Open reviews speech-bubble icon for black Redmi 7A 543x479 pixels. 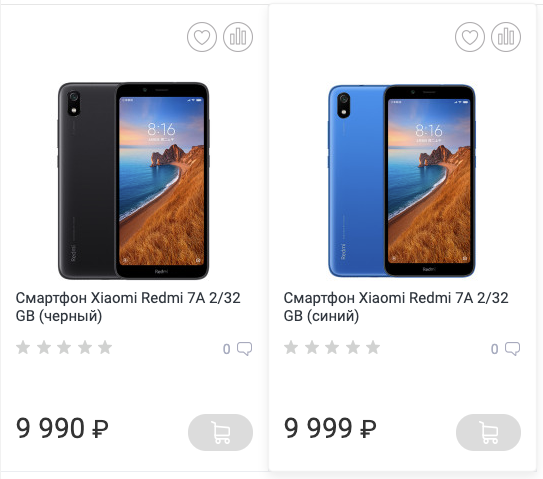coord(244,349)
